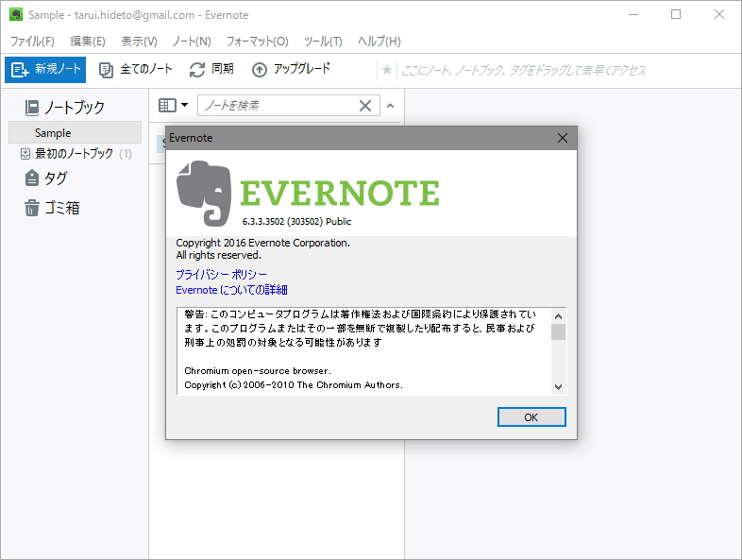The width and height of the screenshot is (742, 560).
Task: Click the notebook icon beside ノートブック
Action: [x=32, y=108]
